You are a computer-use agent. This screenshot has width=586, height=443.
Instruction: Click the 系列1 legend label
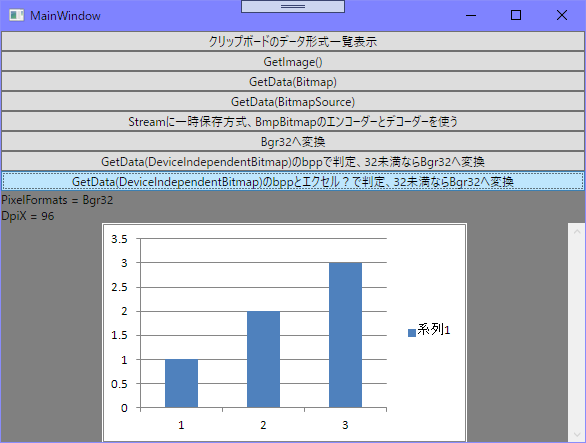(434, 329)
